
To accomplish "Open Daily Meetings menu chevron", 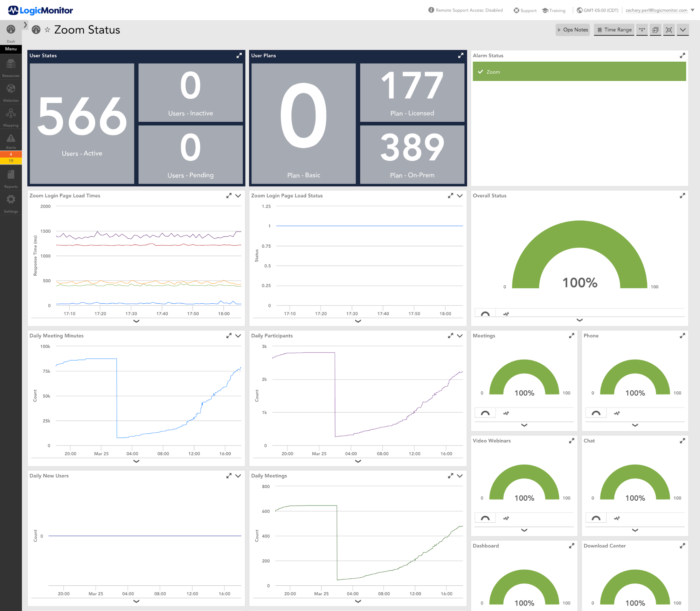I will (x=460, y=476).
